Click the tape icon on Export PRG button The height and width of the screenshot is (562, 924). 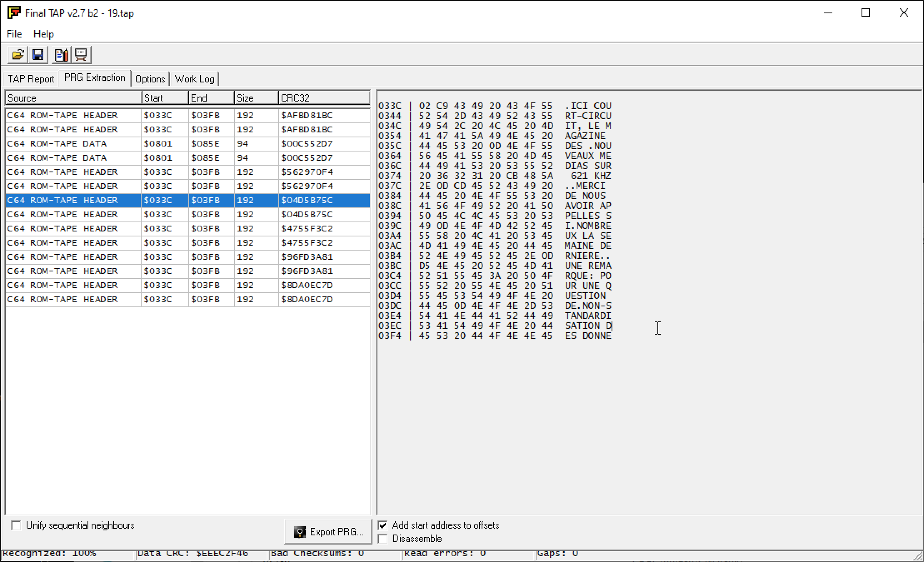tap(300, 532)
